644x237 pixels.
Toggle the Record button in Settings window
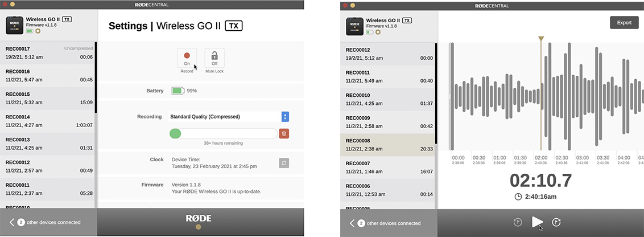point(187,58)
